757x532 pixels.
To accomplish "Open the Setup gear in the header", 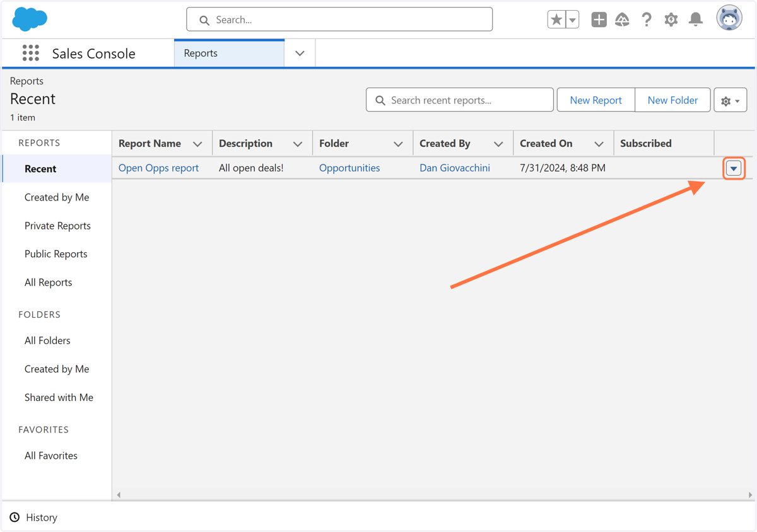I will coord(671,20).
